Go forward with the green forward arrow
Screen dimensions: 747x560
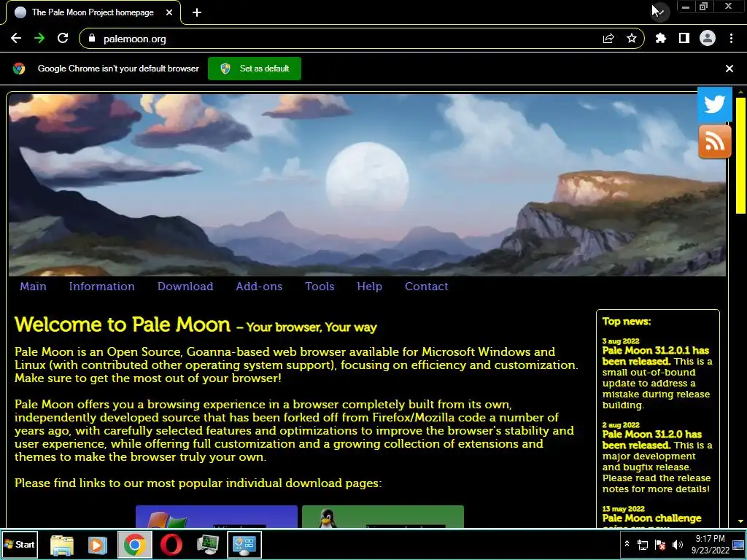(39, 39)
